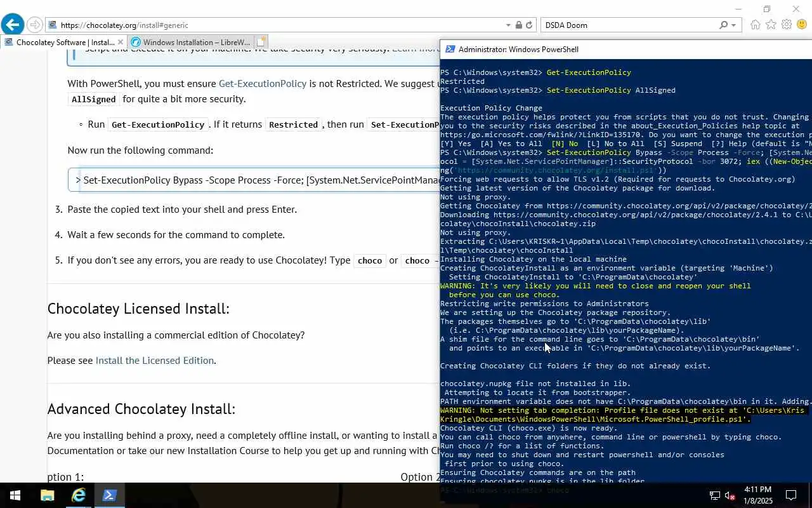
Task: Click the Advanced Chocolatey Install heading
Action: (x=141, y=410)
